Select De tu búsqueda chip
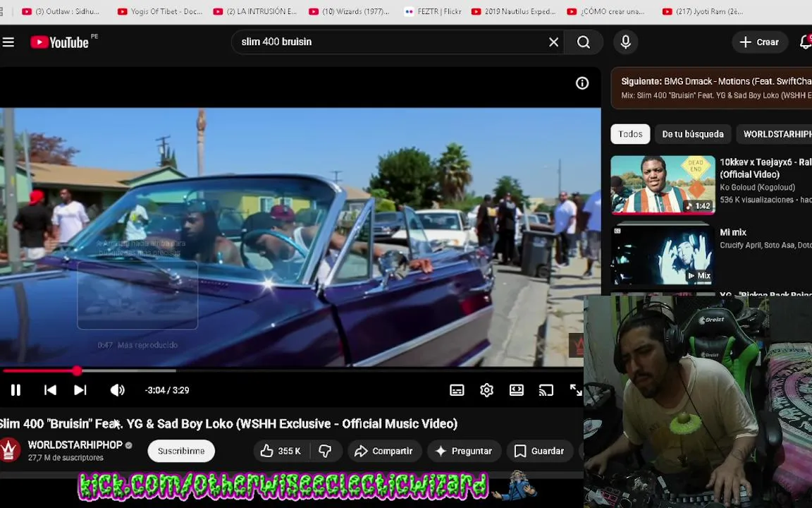812x508 pixels. tap(693, 134)
